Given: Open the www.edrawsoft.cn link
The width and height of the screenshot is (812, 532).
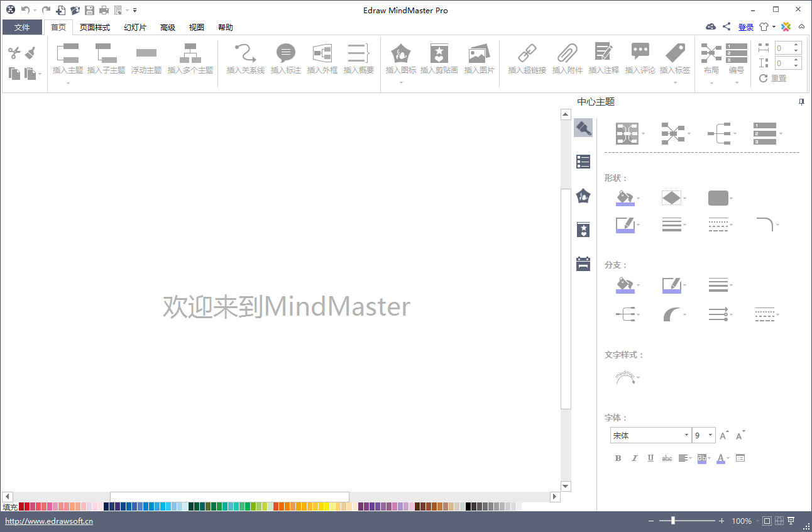Looking at the screenshot, I should (x=49, y=521).
